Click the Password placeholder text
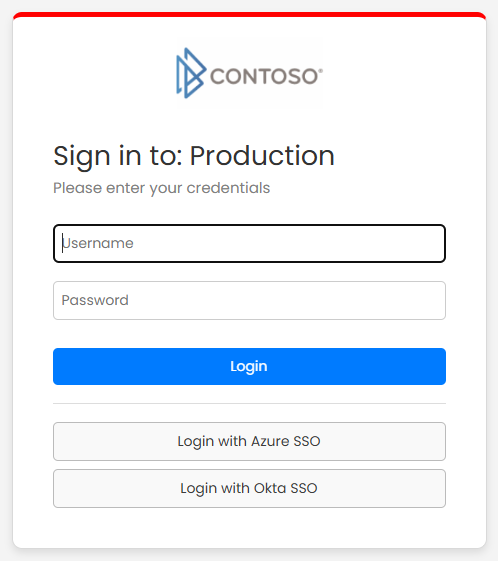The height and width of the screenshot is (561, 498). [x=95, y=300]
